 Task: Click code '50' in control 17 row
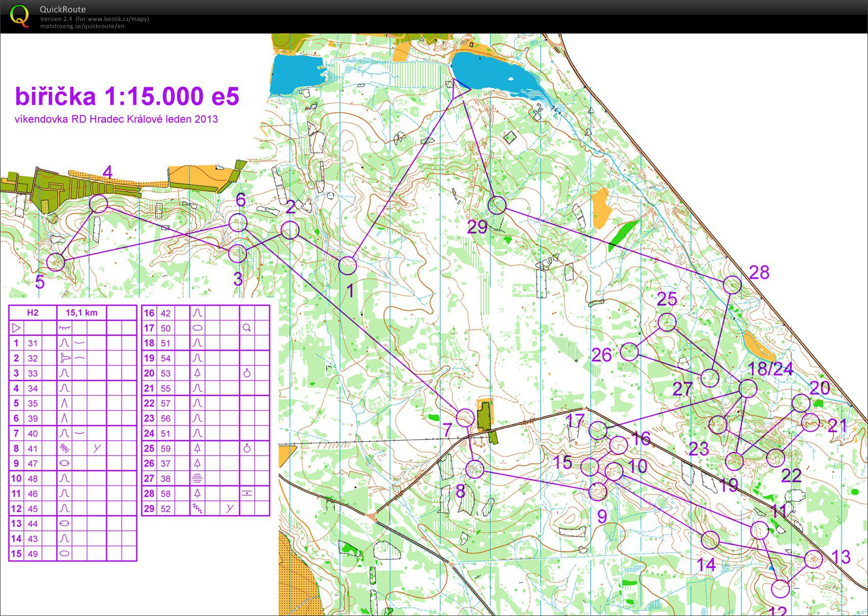tap(166, 328)
